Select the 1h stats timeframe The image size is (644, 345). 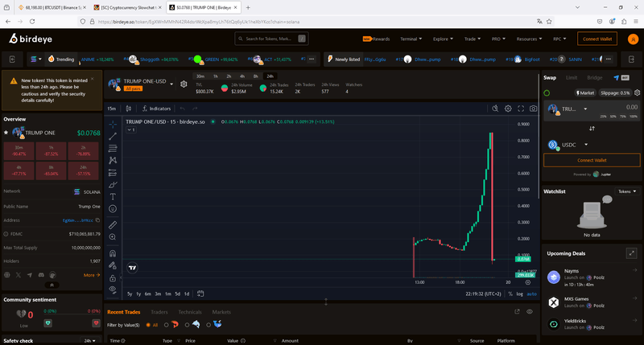tap(215, 76)
